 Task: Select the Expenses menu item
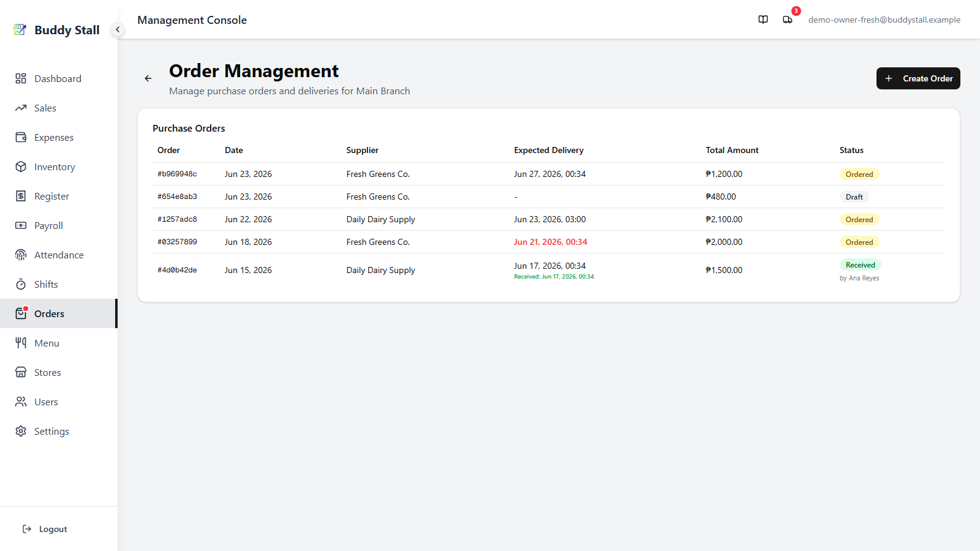point(59,137)
